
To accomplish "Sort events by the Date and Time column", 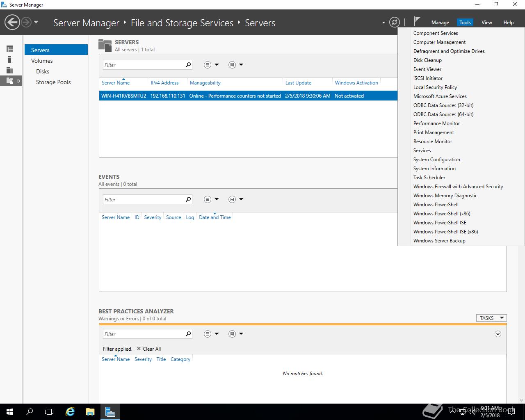I will tap(215, 217).
